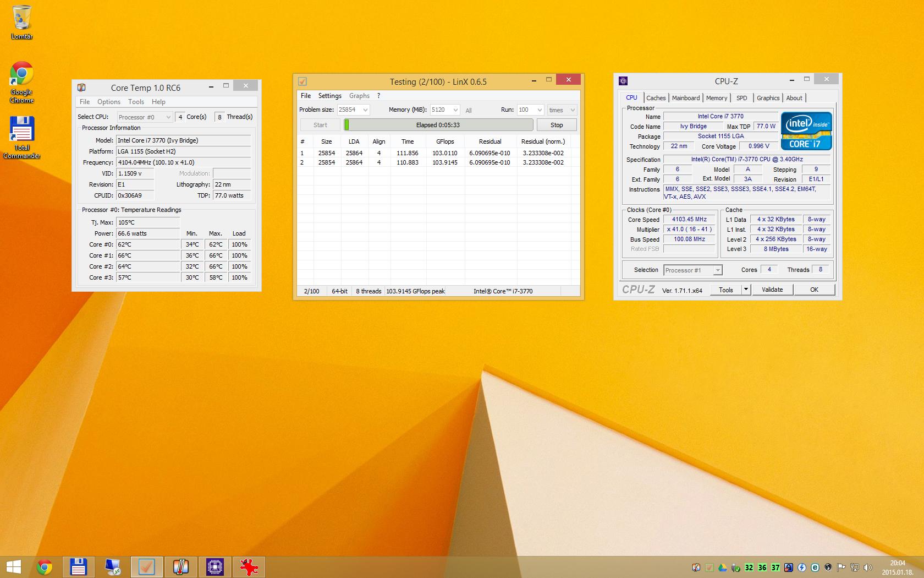Open Help menu in Core Temp
Viewport: 924px width, 578px height.
158,102
